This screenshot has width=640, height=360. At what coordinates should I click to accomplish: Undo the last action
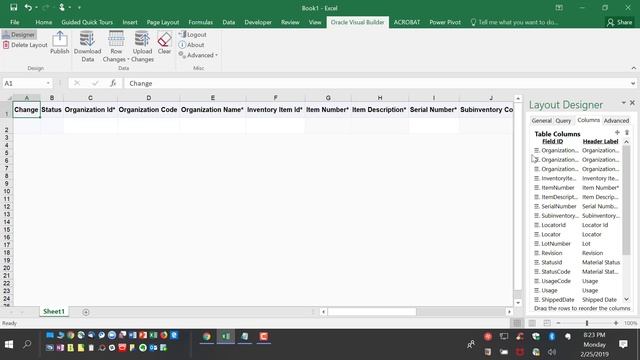pyautogui.click(x=28, y=7)
